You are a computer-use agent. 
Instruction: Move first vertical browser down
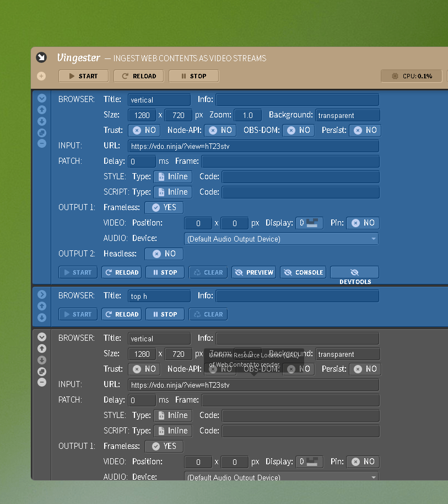42,121
